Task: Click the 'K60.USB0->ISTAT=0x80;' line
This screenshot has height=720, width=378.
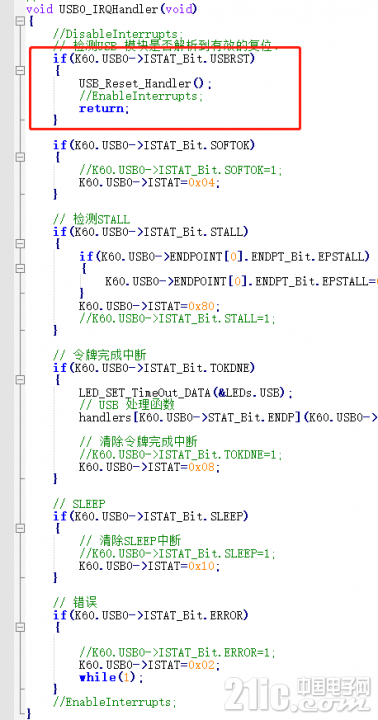Action: coord(149,306)
